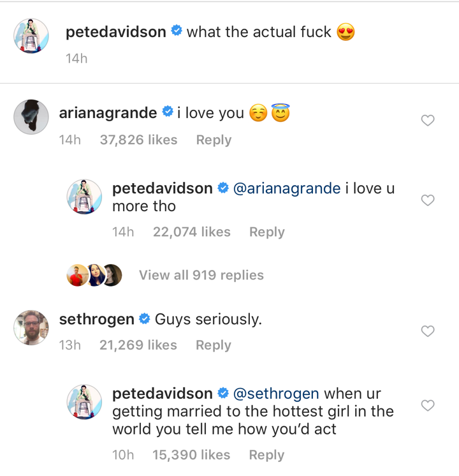Like arianagrande's "i love you" comment
This screenshot has height=476, width=459.
click(428, 120)
